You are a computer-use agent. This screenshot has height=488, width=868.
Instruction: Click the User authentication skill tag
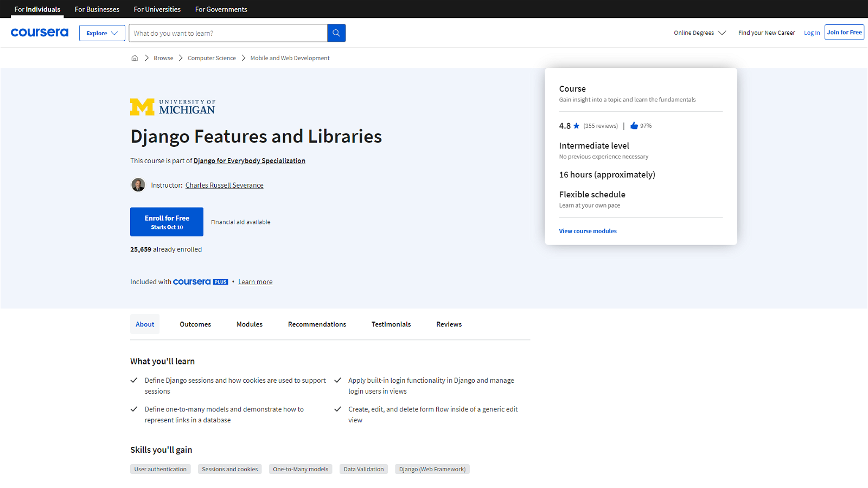161,469
